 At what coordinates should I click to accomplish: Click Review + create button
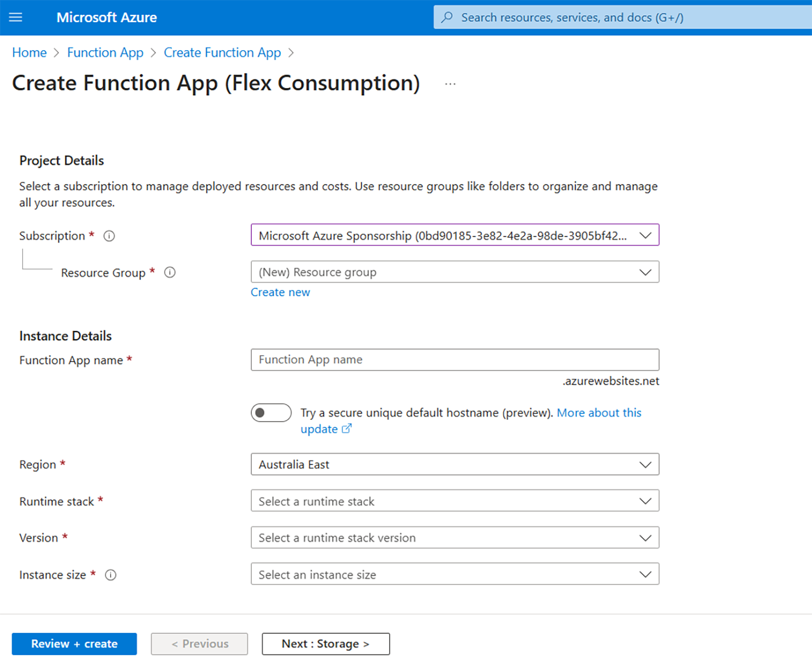pos(75,644)
